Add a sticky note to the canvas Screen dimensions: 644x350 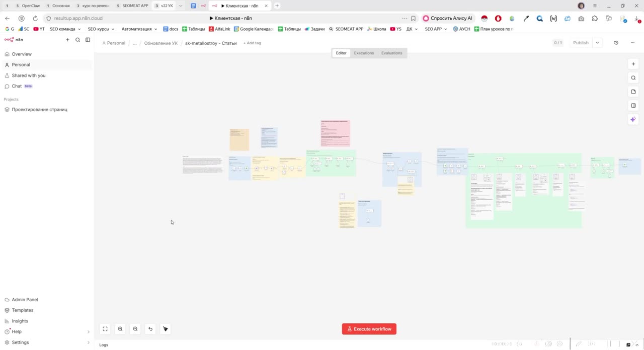coord(633,92)
